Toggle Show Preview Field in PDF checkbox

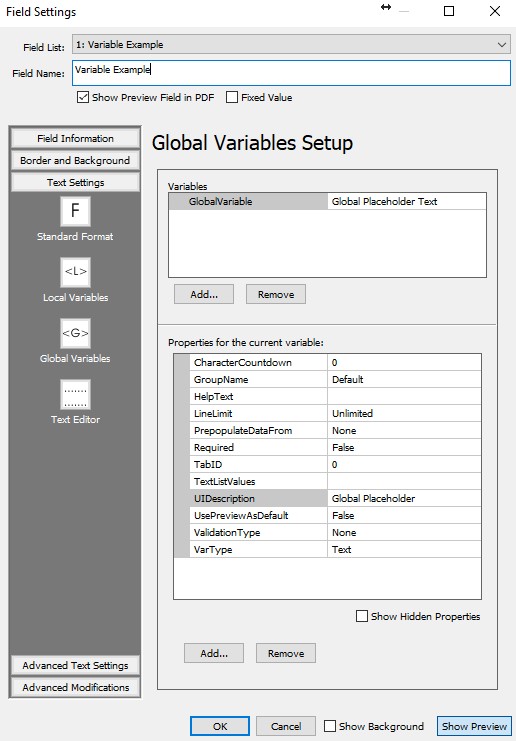tap(83, 97)
